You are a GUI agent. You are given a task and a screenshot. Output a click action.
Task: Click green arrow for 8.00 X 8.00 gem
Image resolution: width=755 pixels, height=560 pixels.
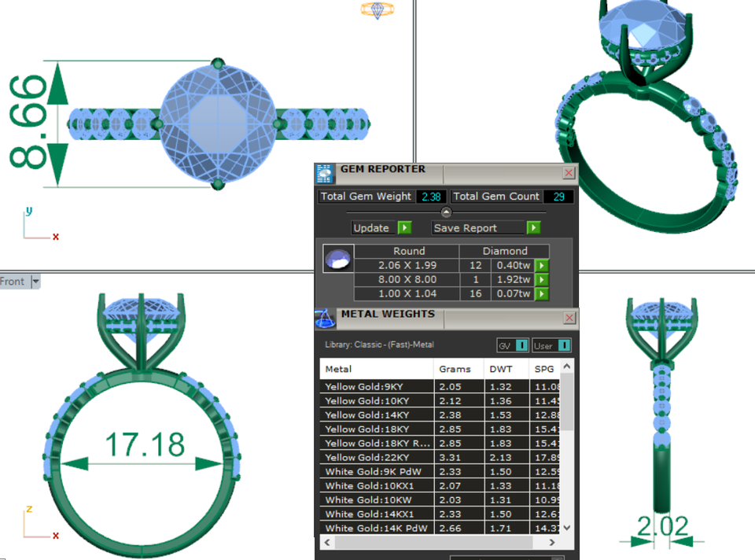point(542,279)
